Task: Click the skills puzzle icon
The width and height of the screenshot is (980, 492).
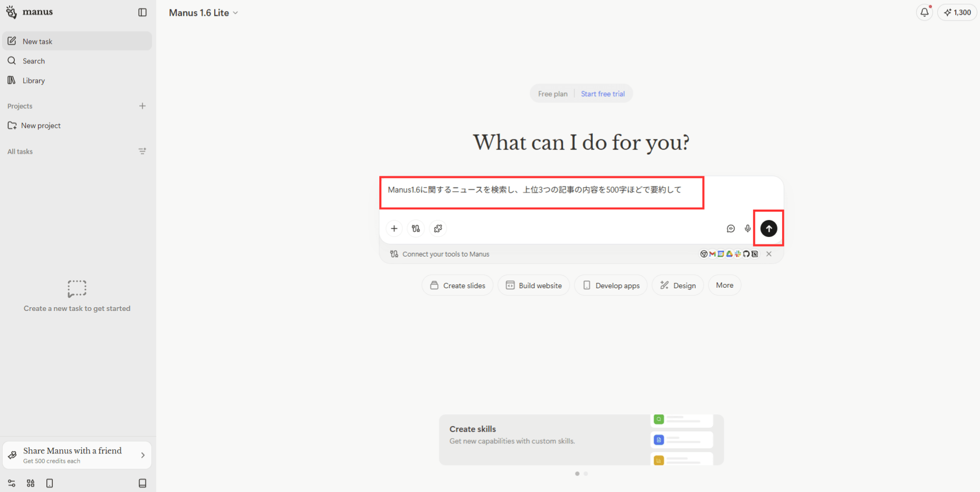Action: click(438, 229)
